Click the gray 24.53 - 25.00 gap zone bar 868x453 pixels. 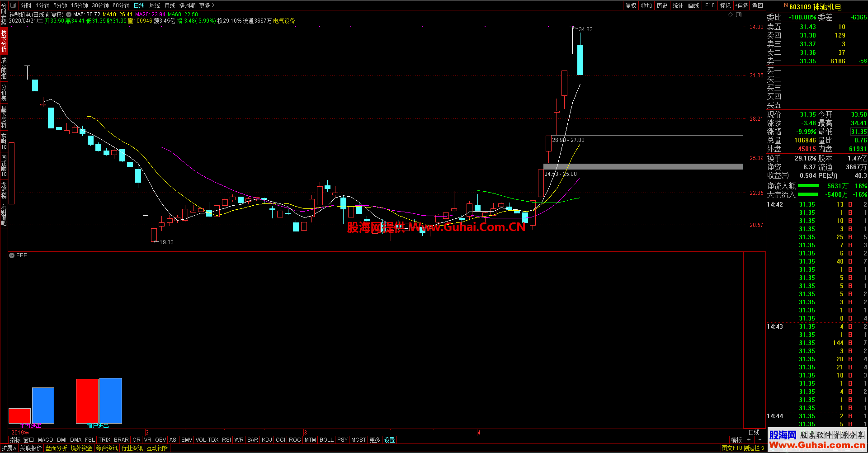643,167
